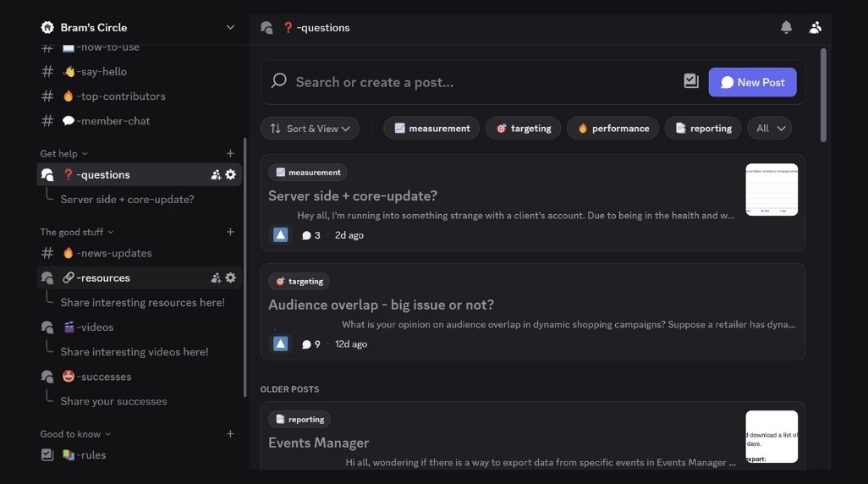This screenshot has height=484, width=868.
Task: Collapse Good to know category
Action: (x=74, y=434)
